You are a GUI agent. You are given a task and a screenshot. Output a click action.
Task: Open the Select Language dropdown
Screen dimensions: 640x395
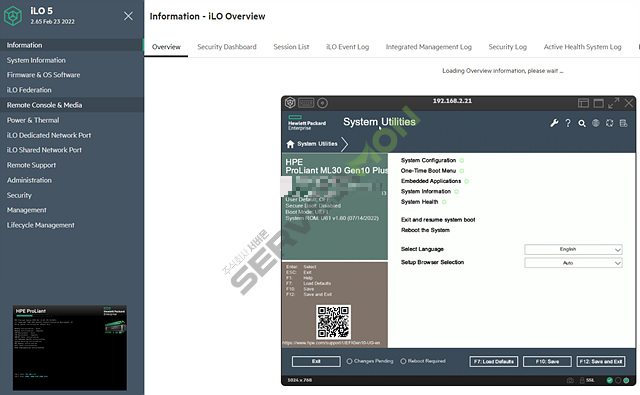point(573,249)
